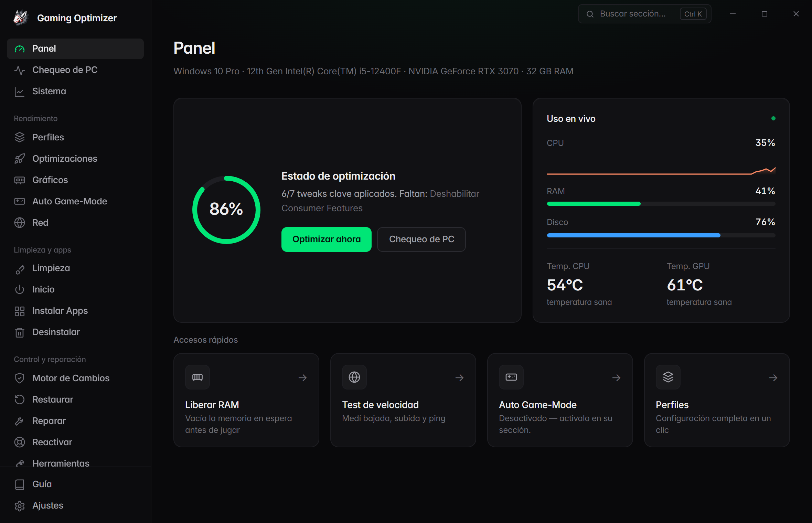Click the Optimizar ahora button
Screen dimensions: 812x523
[327, 239]
